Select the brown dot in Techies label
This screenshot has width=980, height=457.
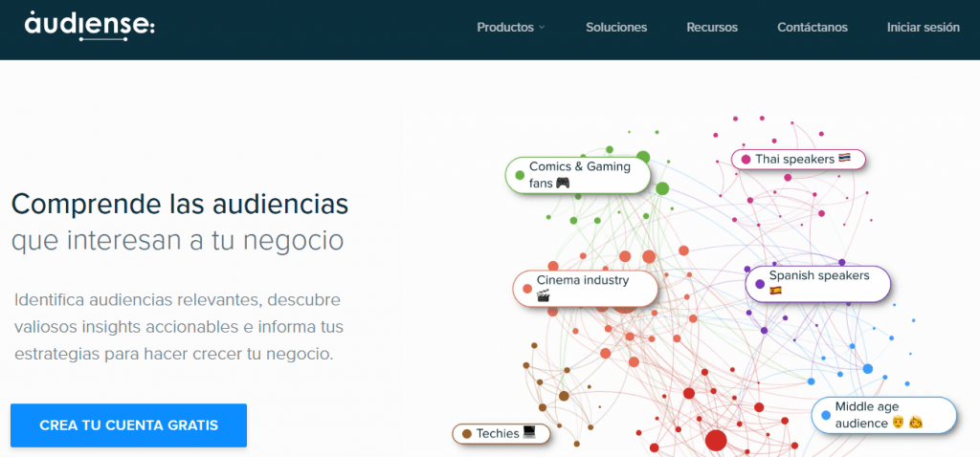466,433
